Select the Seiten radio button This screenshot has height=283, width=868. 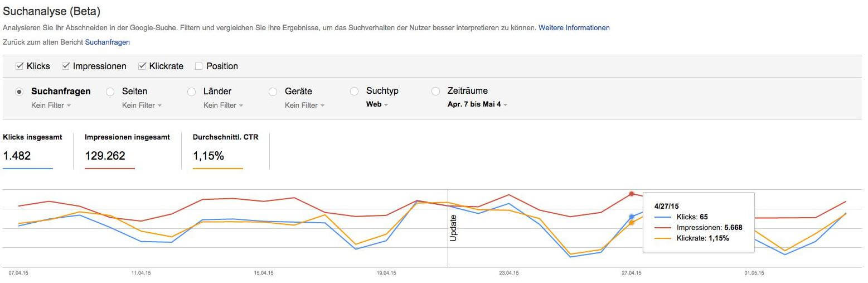(110, 92)
